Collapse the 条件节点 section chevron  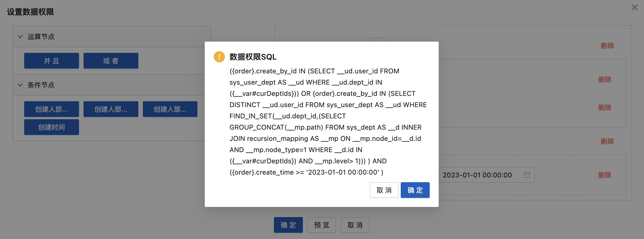(20, 85)
